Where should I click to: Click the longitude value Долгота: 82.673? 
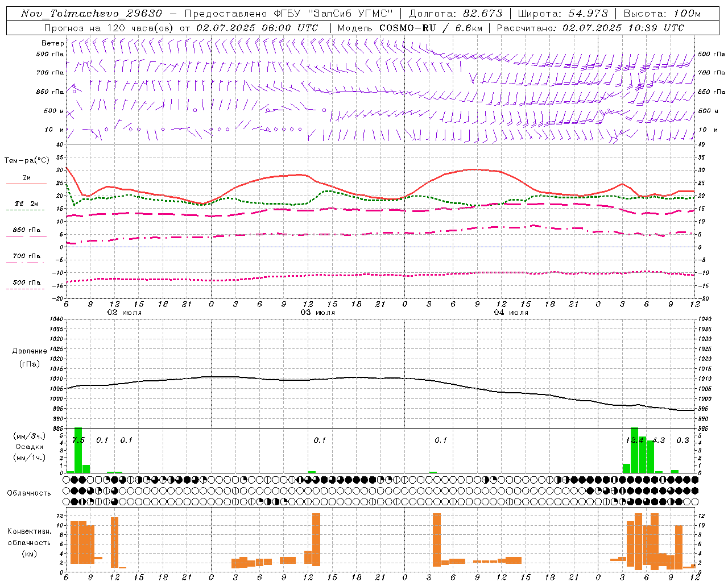click(456, 14)
